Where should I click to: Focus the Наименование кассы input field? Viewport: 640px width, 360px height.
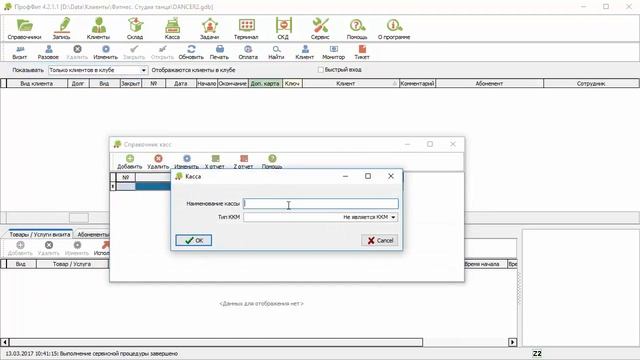pos(320,204)
